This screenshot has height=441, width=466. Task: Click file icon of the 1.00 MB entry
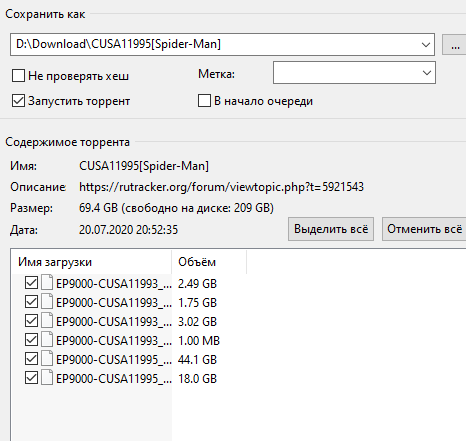pos(47,340)
